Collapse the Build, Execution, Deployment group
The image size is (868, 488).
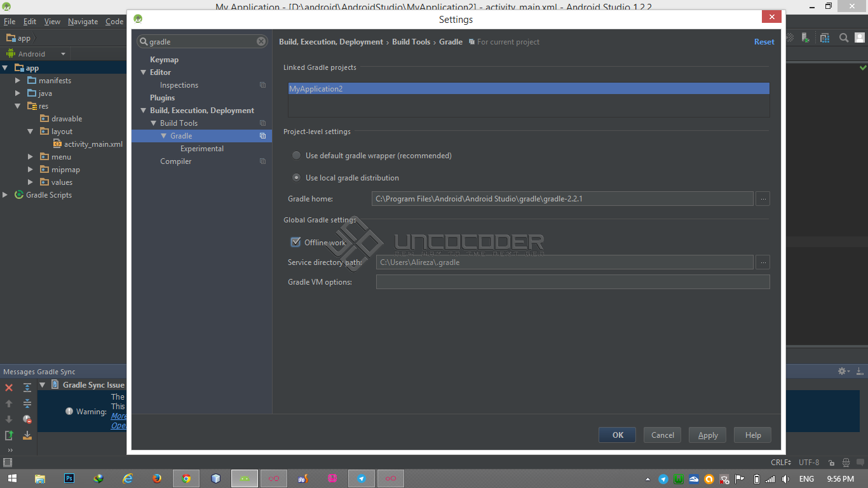point(144,111)
